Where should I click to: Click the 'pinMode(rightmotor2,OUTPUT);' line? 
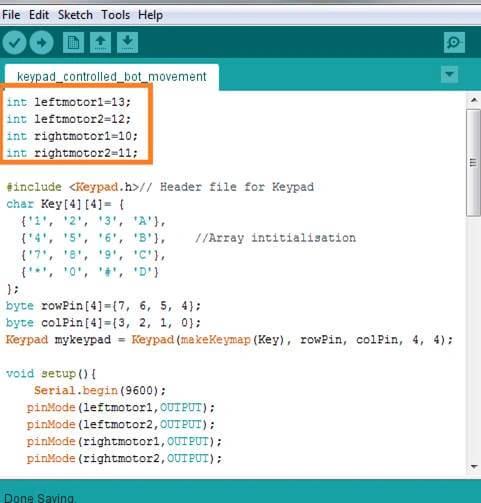(x=124, y=458)
